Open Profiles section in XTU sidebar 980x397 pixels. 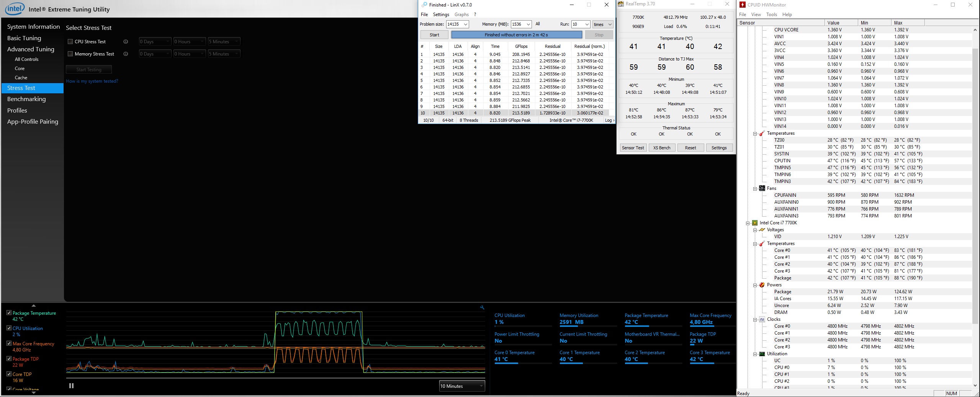click(17, 111)
